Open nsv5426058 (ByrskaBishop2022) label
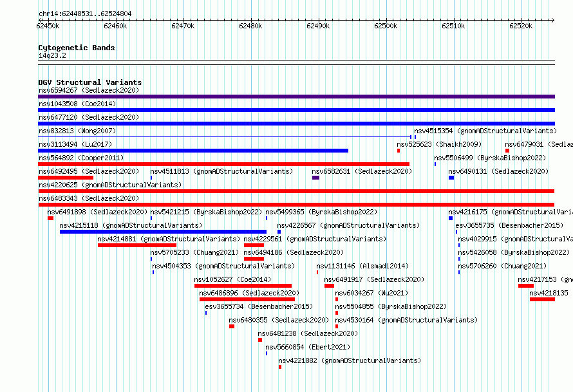Screen dimensions: 573x392 (x=514, y=252)
